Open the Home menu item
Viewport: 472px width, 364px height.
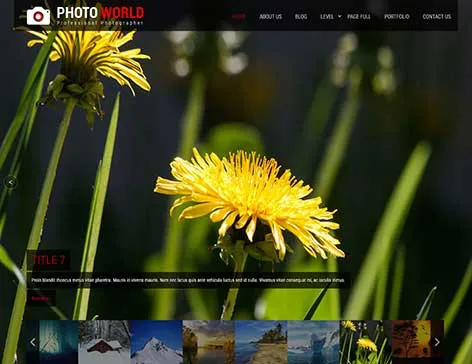click(239, 16)
